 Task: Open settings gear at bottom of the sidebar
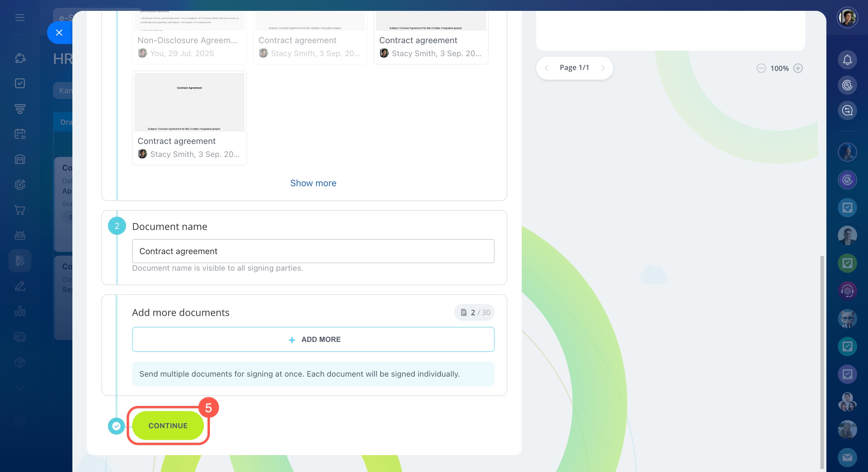[x=20, y=421]
